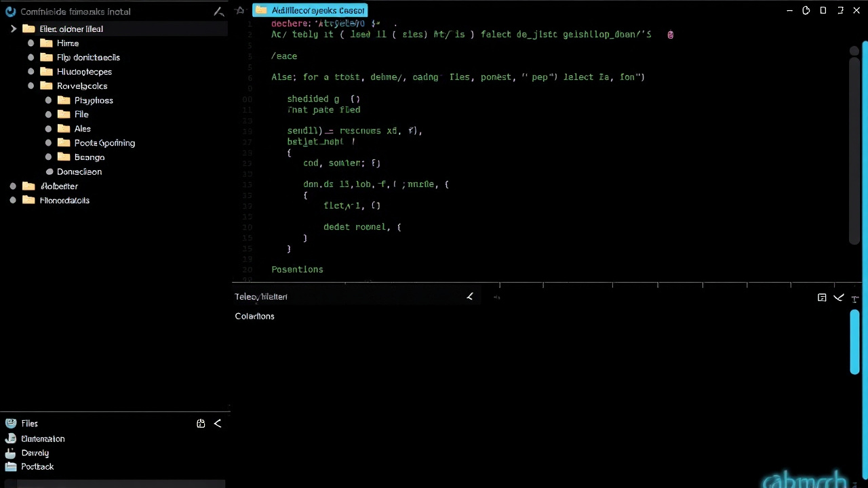The height and width of the screenshot is (488, 868).
Task: Click the lock icon in the Files panel header
Action: pos(201,424)
